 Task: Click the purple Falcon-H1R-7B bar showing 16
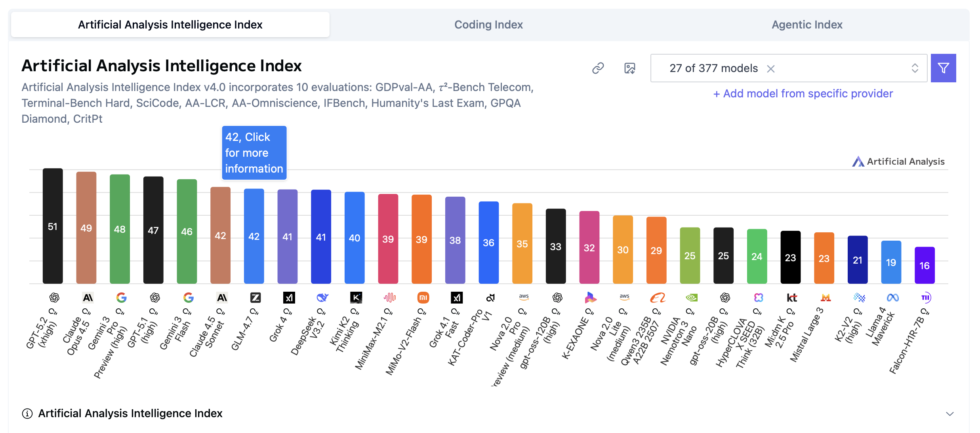tap(924, 265)
